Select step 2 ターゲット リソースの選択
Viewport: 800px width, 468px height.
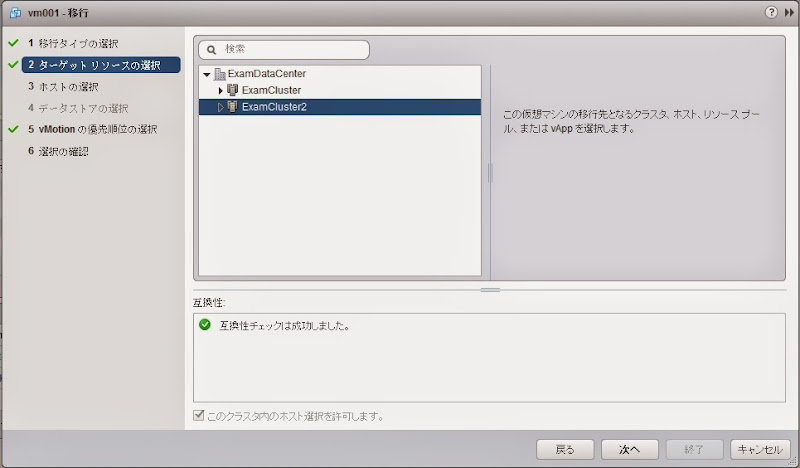101,65
